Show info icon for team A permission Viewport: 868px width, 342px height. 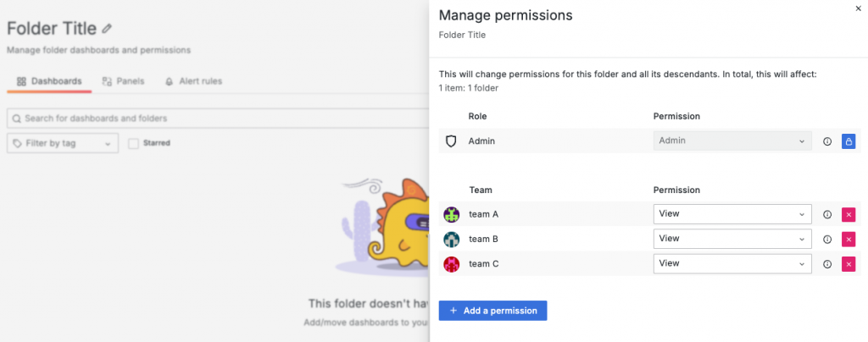click(x=827, y=215)
